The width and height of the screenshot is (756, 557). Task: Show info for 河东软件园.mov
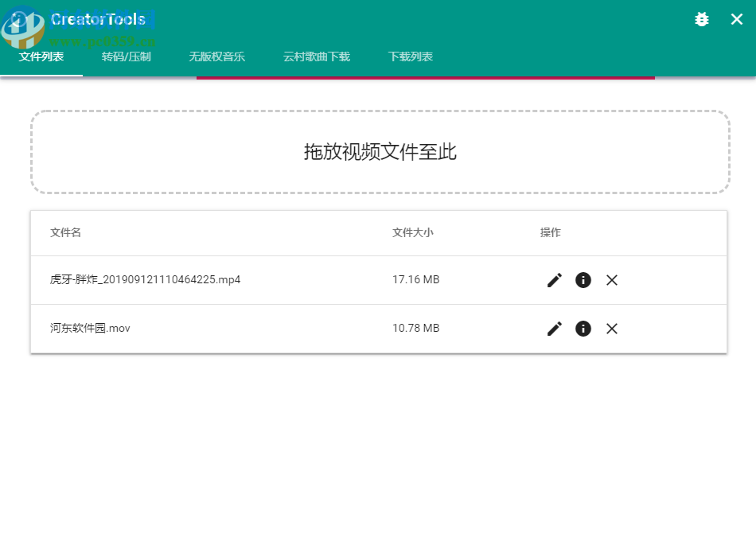(583, 329)
